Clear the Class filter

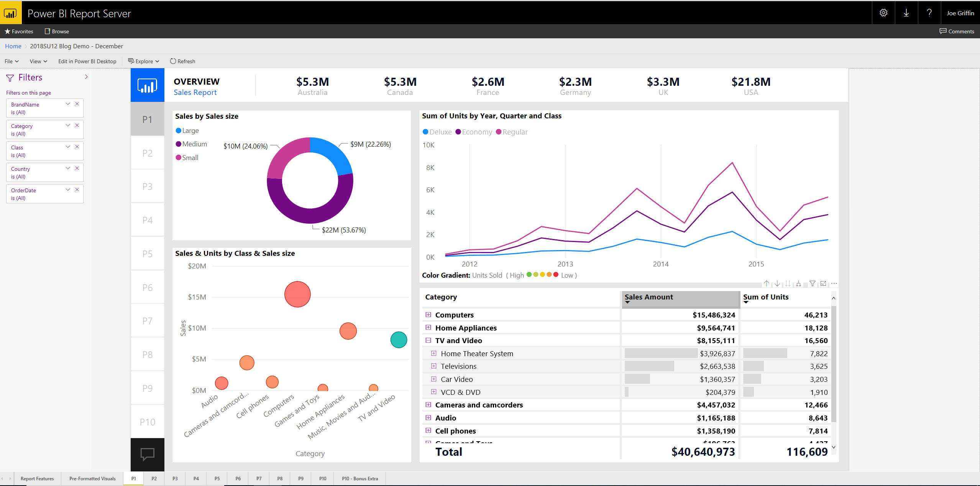(77, 147)
